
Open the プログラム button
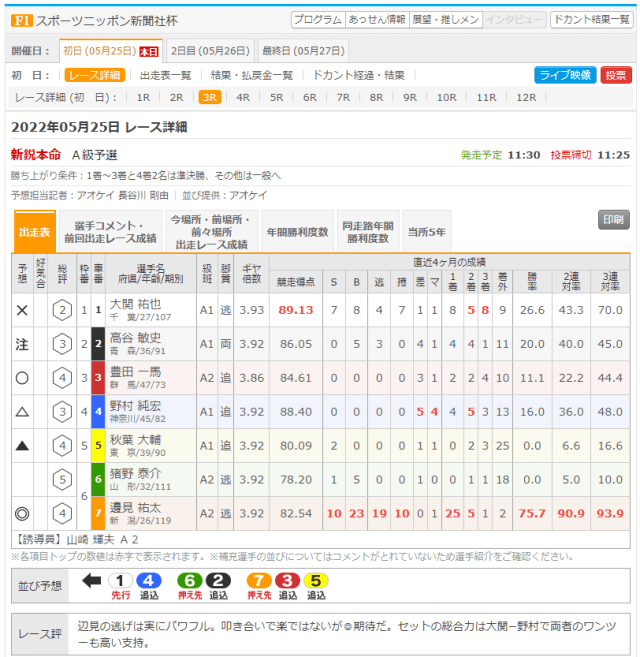click(318, 20)
